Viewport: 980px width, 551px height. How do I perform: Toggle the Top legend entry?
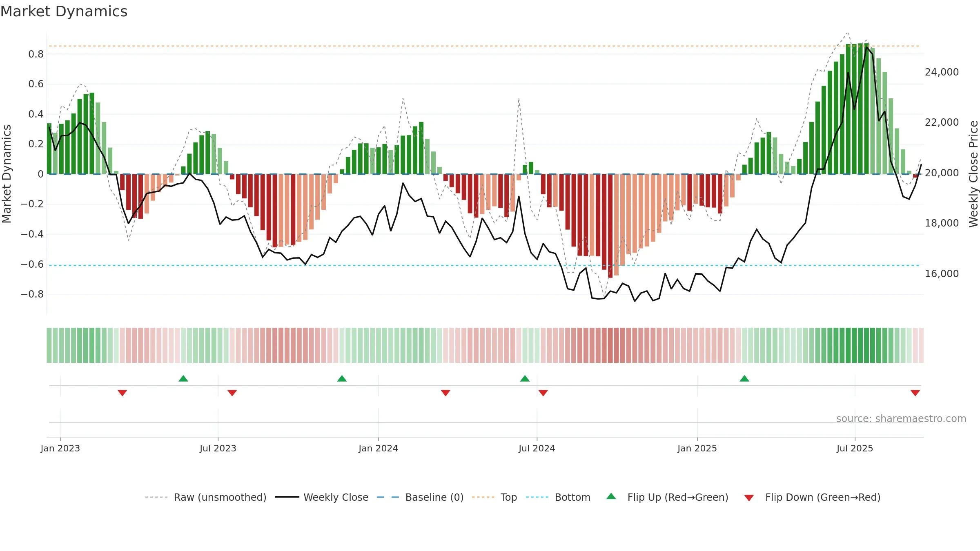tap(494, 497)
